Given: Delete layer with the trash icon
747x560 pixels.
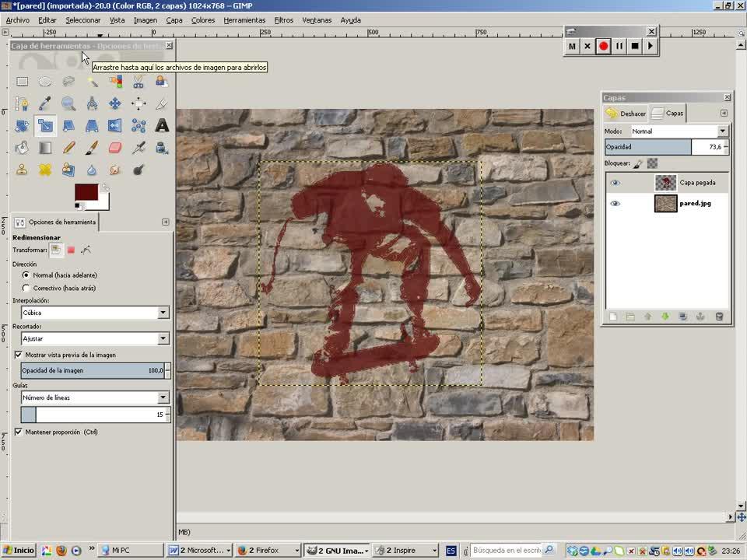Looking at the screenshot, I should point(719,317).
